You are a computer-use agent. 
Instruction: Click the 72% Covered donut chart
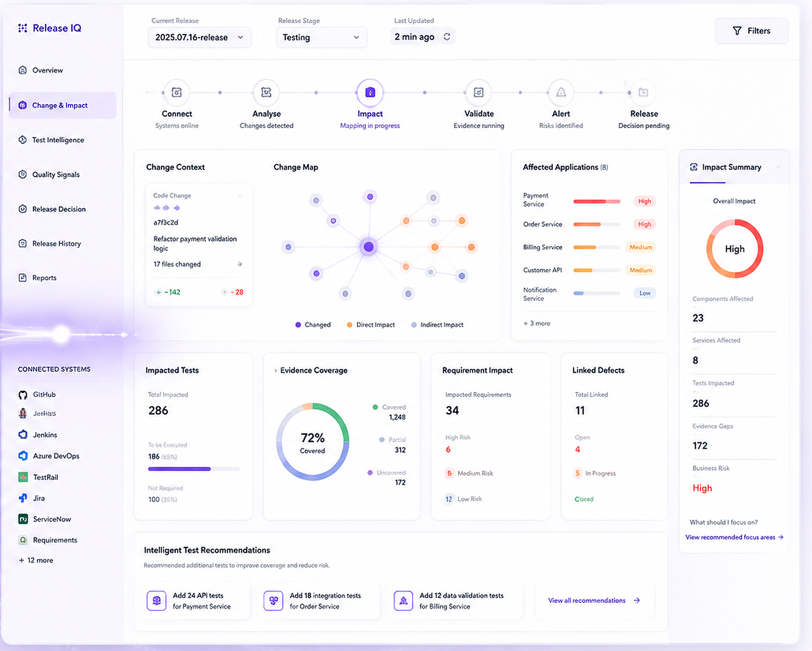pos(313,442)
